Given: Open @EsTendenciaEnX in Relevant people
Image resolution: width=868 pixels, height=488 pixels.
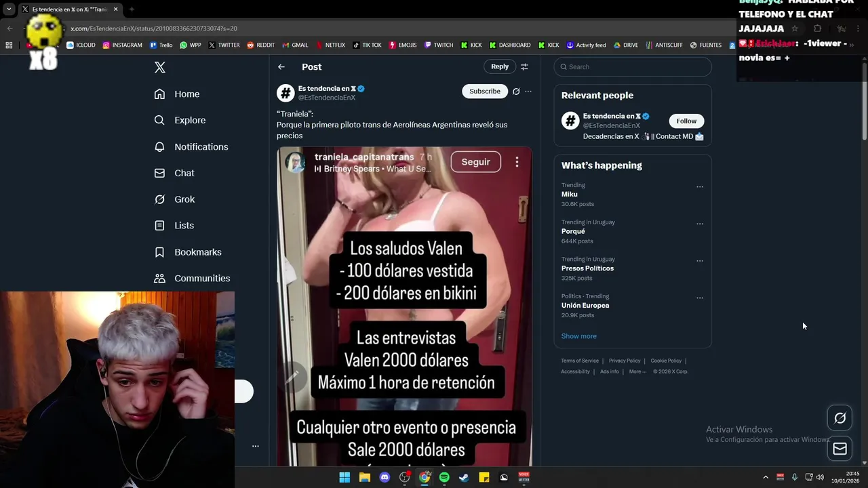Looking at the screenshot, I should click(612, 125).
